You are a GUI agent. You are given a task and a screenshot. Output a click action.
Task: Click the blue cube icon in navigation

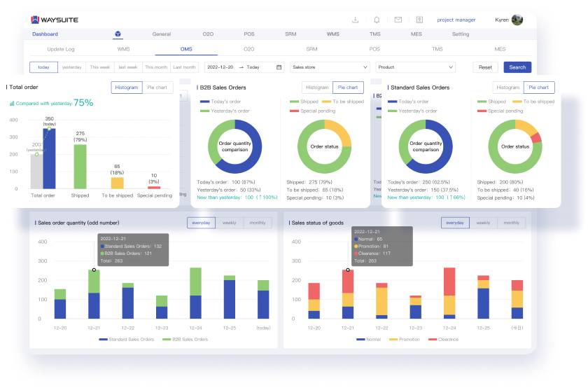[x=118, y=34]
